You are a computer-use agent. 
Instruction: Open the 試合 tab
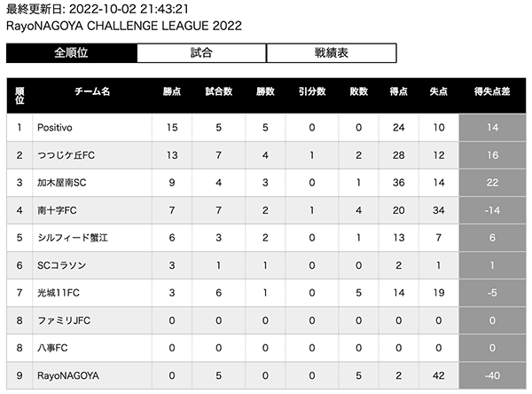point(201,52)
